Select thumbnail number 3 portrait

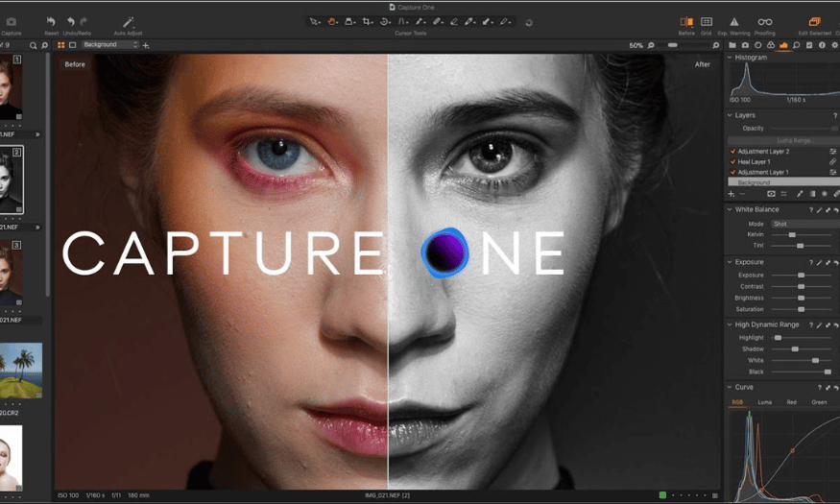pos(11,273)
